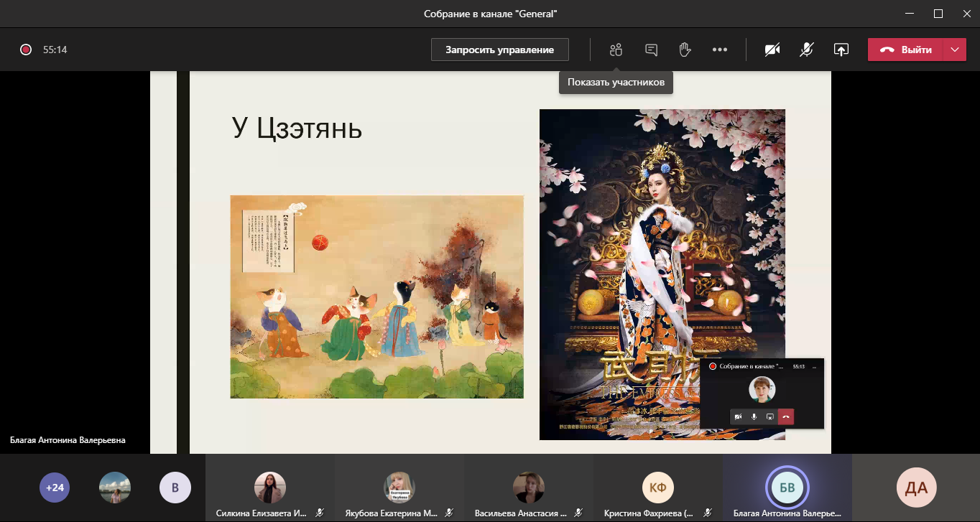Leave the meeting with Выйти
980x522 pixels.
tap(906, 50)
